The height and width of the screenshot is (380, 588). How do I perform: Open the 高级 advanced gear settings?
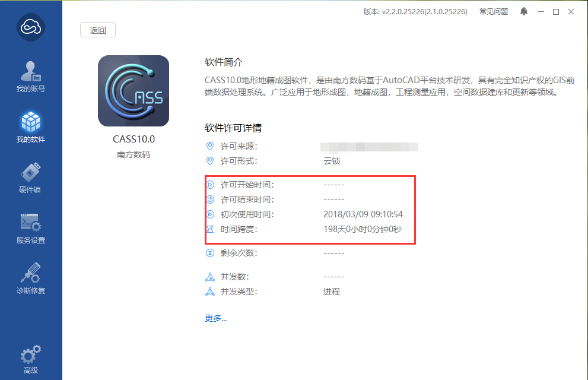[31, 359]
